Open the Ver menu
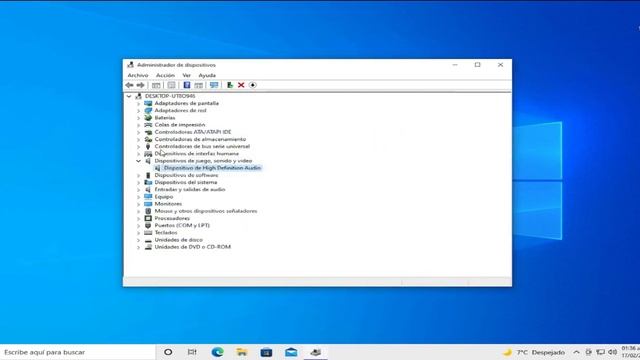The height and width of the screenshot is (360, 640). click(x=187, y=75)
